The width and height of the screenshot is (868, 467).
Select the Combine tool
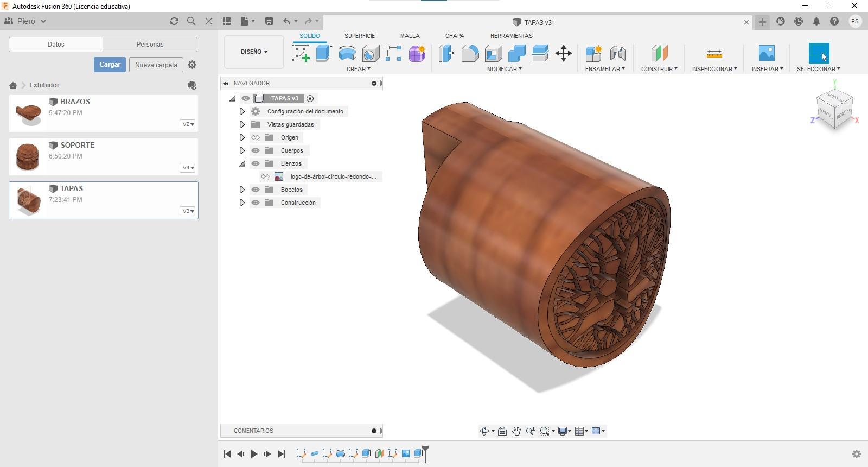pyautogui.click(x=516, y=53)
